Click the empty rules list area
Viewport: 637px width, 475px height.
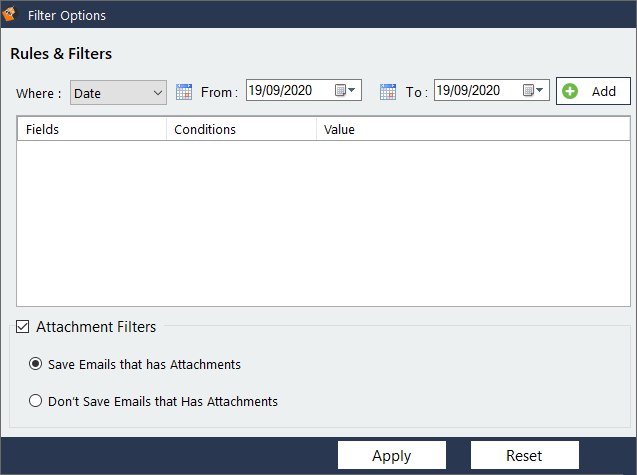click(323, 222)
